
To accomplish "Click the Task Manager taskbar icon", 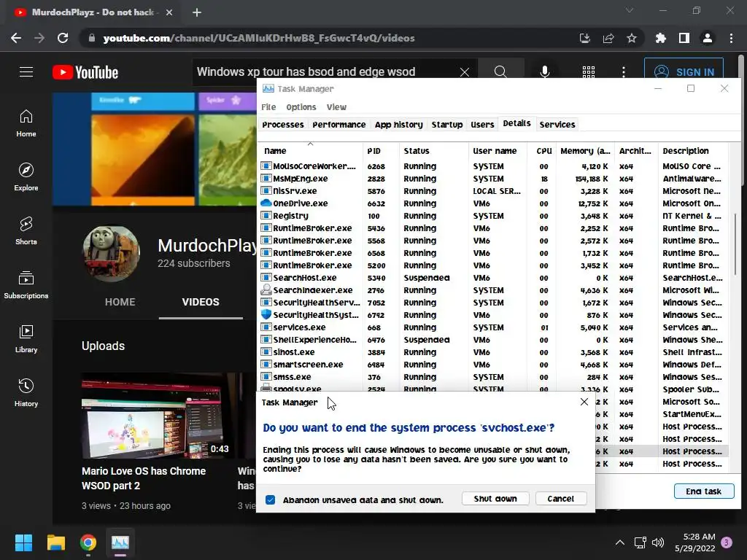I will point(120,542).
